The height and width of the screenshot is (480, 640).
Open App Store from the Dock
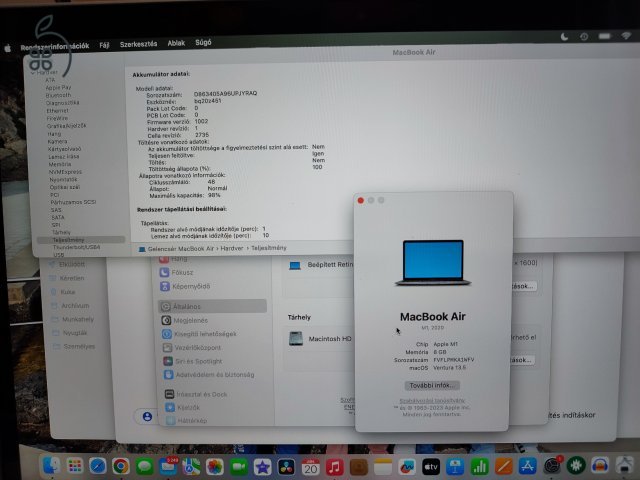(527, 466)
